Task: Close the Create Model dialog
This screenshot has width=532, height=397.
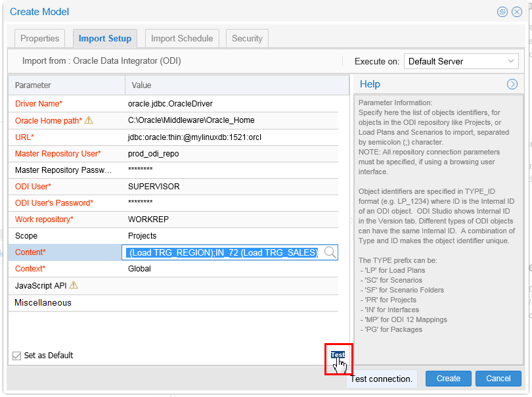Action: pyautogui.click(x=517, y=12)
